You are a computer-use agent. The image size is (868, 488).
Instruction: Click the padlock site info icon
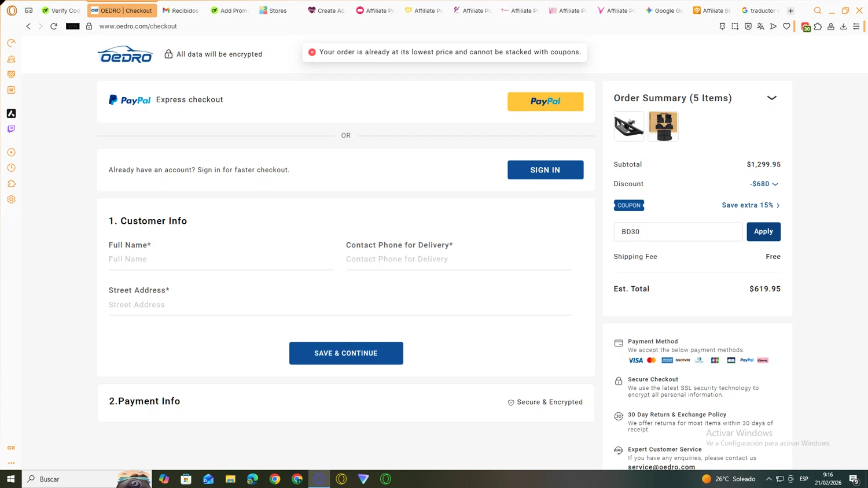(x=89, y=26)
